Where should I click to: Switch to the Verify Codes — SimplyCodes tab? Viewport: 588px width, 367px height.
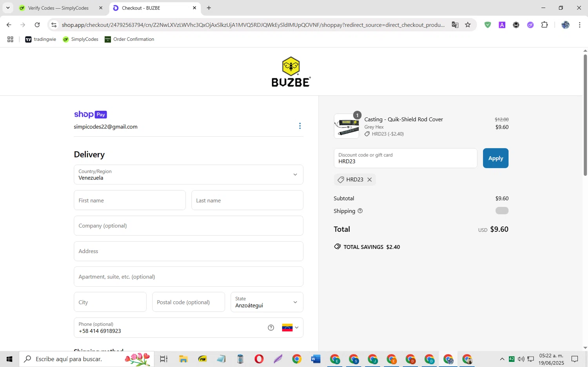point(59,8)
